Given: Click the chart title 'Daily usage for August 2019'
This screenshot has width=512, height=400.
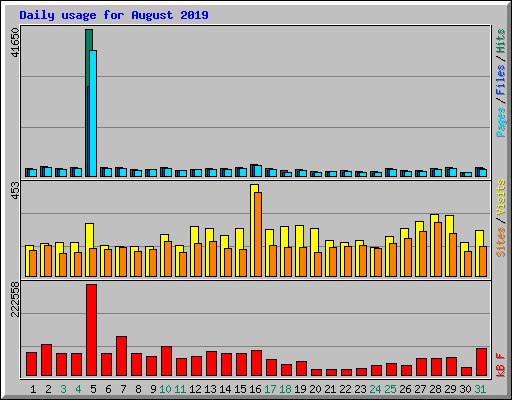Looking at the screenshot, I should coord(114,15).
